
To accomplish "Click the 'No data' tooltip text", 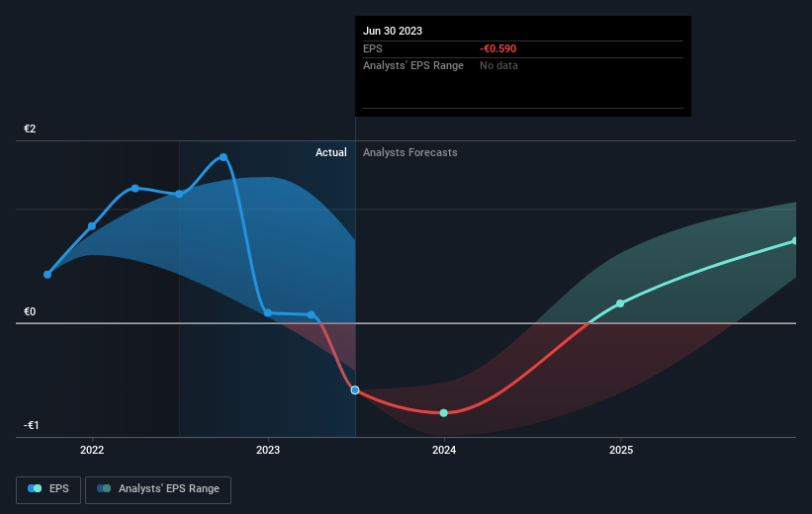I will tap(498, 66).
